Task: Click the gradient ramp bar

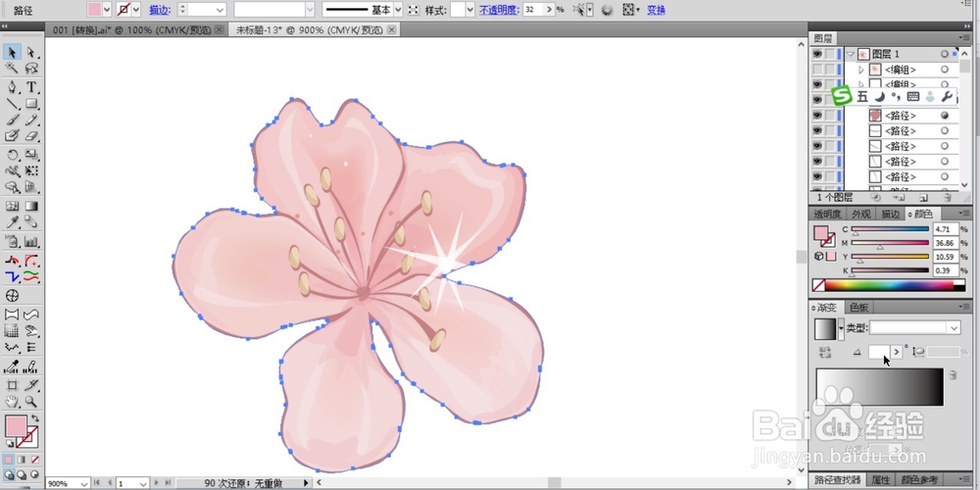Action: click(x=879, y=387)
